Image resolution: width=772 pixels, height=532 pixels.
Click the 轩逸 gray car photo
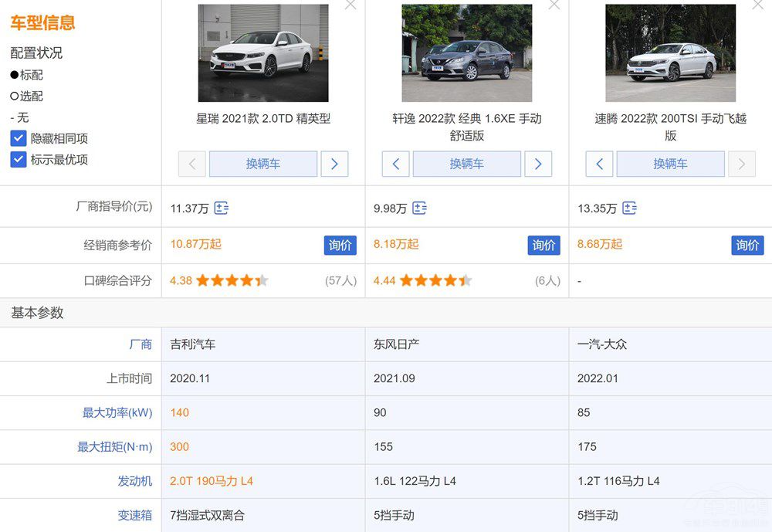coord(466,53)
